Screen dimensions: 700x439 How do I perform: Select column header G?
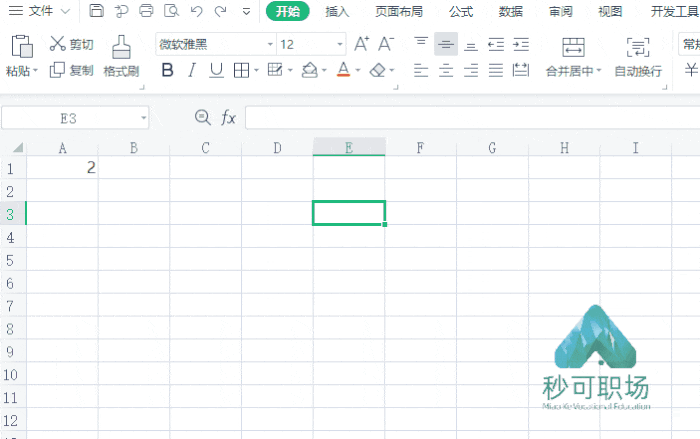click(492, 148)
